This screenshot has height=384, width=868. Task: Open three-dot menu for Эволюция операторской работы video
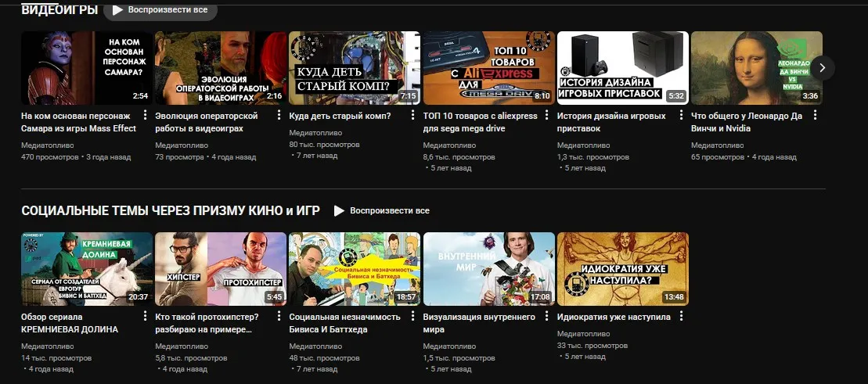(x=279, y=116)
